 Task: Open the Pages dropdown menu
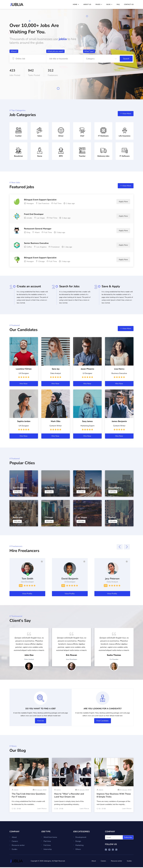tap(98, 4)
